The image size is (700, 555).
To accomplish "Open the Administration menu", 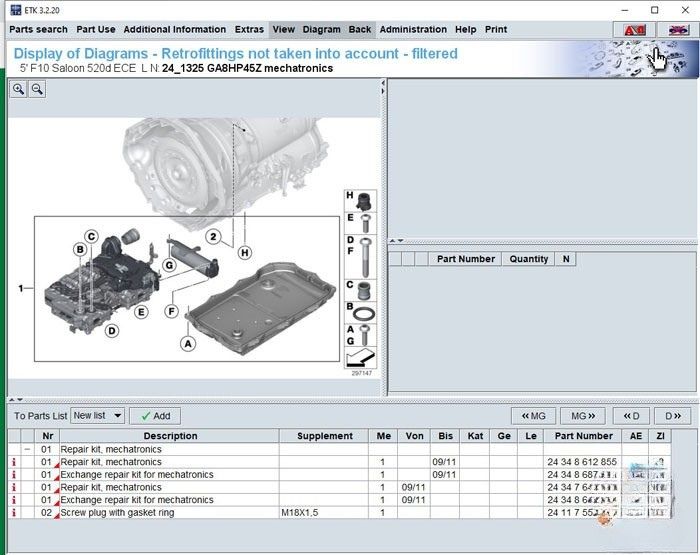I will (x=413, y=30).
